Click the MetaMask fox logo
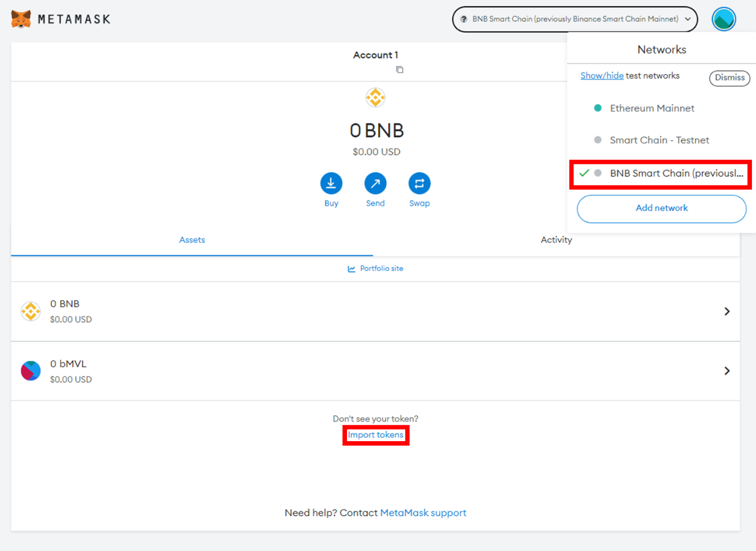Viewport: 756px width, 551px height. point(21,19)
